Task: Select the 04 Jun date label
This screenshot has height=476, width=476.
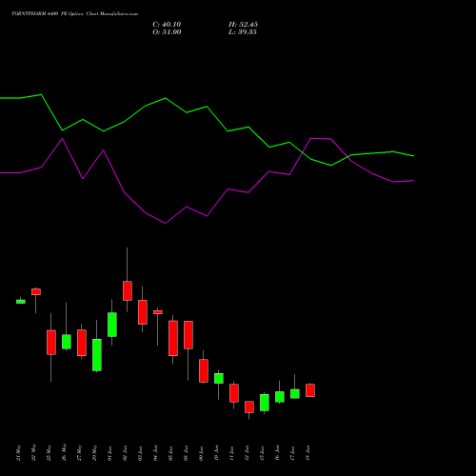Action: (155, 453)
